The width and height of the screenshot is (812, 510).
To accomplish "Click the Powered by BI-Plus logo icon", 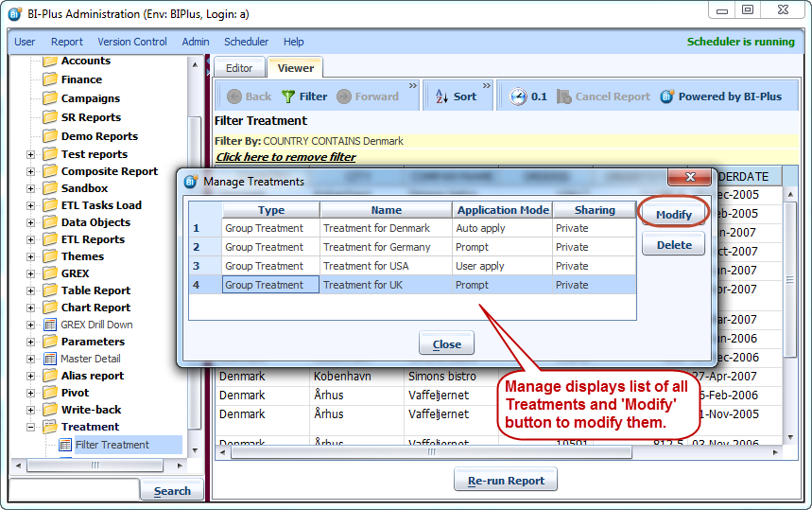I will click(x=667, y=97).
